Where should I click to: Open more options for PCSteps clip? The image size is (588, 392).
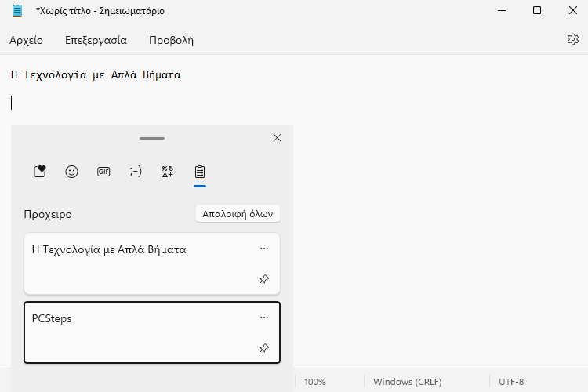pyautogui.click(x=264, y=318)
